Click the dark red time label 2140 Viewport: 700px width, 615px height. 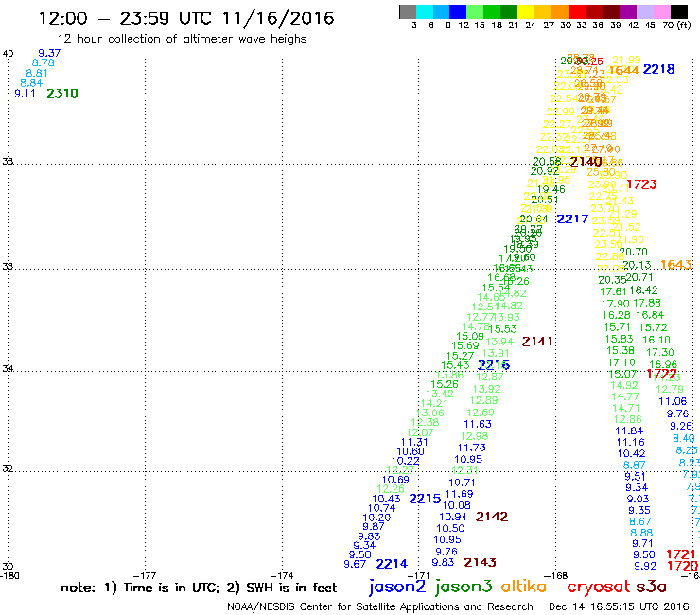coord(586,161)
